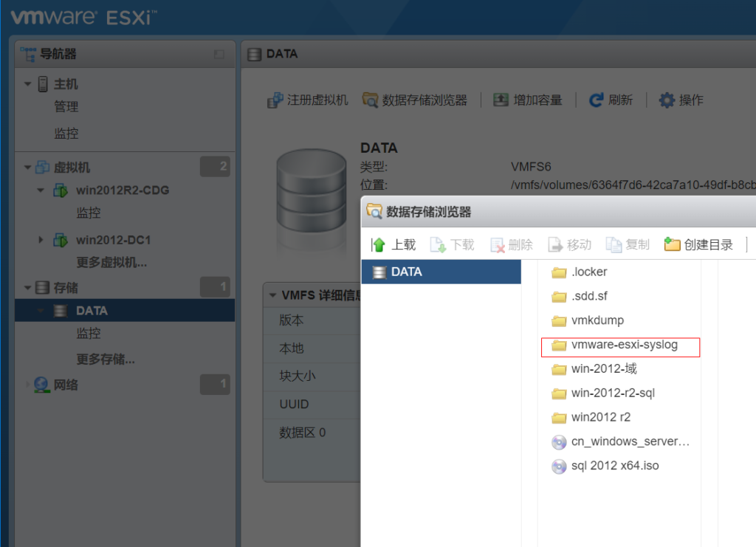Click the 本地 row label

tap(291, 348)
